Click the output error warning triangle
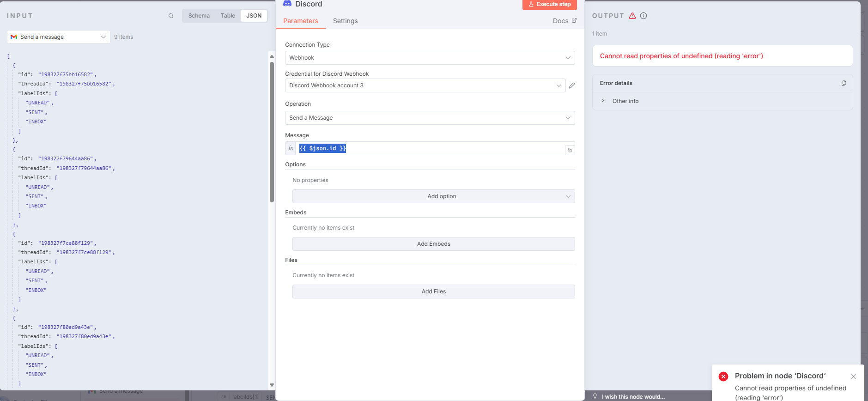Image resolution: width=868 pixels, height=401 pixels. pos(632,16)
